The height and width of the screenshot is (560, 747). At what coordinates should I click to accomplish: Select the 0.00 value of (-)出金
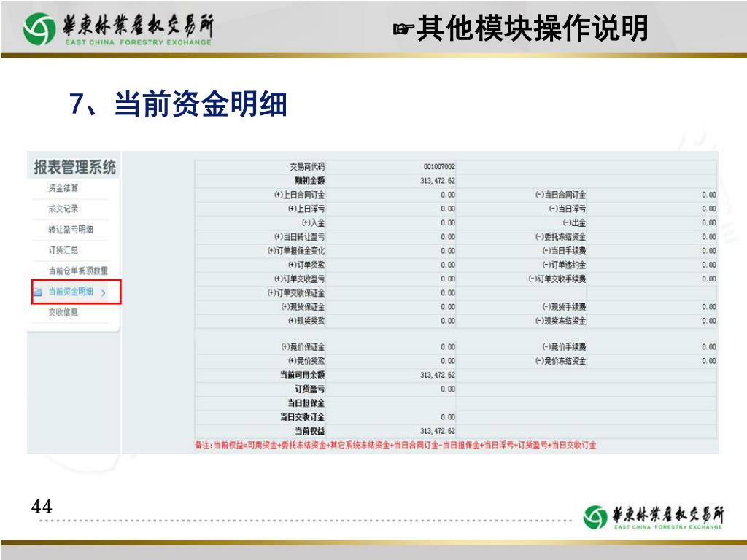(709, 223)
